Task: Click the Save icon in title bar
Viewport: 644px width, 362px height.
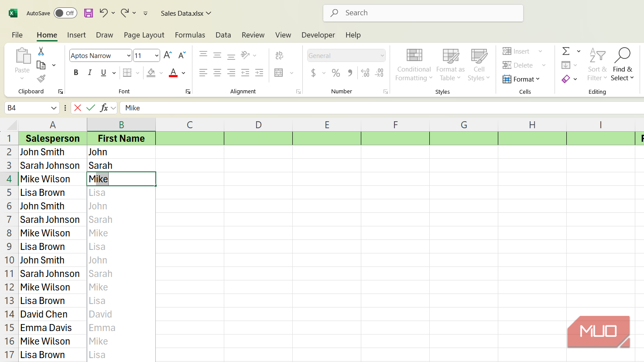Action: (x=89, y=13)
